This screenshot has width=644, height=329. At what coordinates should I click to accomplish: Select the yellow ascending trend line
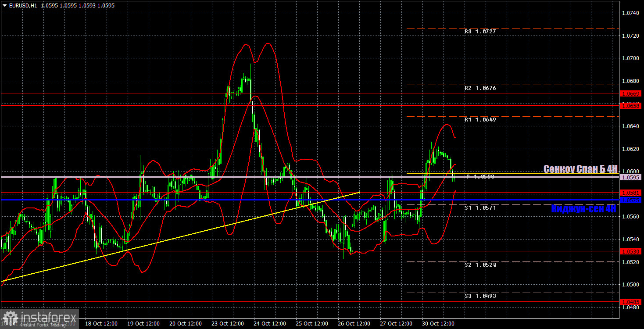pyautogui.click(x=180, y=237)
